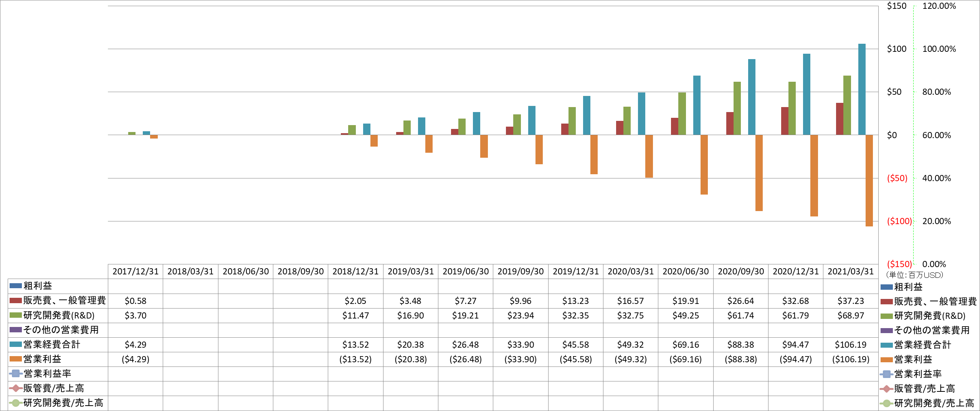Click the 販売費、一般管理費 swatch in right legend
This screenshot has width=980, height=411.
(887, 302)
